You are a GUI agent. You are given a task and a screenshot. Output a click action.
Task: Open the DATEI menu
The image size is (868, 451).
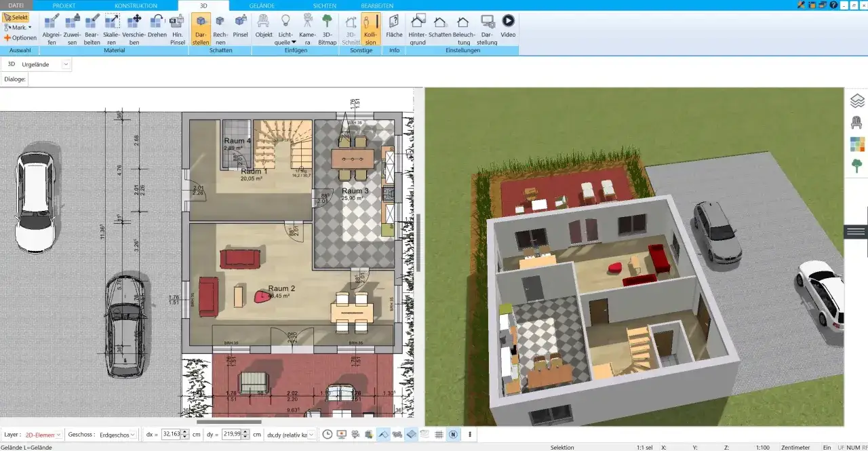click(16, 5)
